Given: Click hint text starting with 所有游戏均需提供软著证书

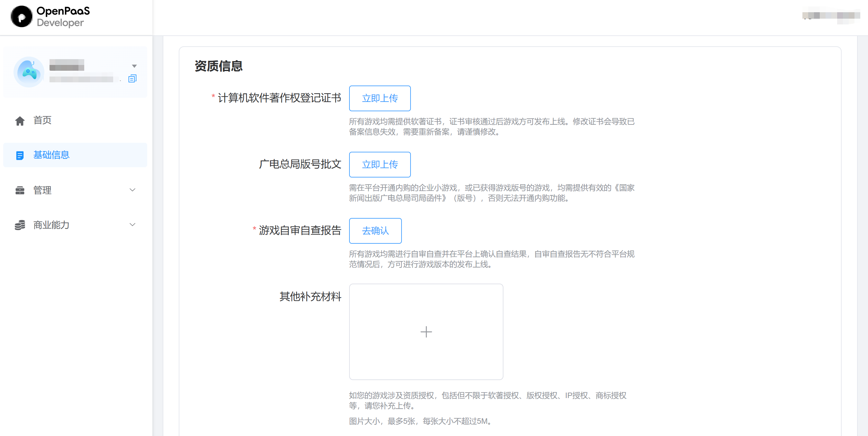Looking at the screenshot, I should [492, 127].
